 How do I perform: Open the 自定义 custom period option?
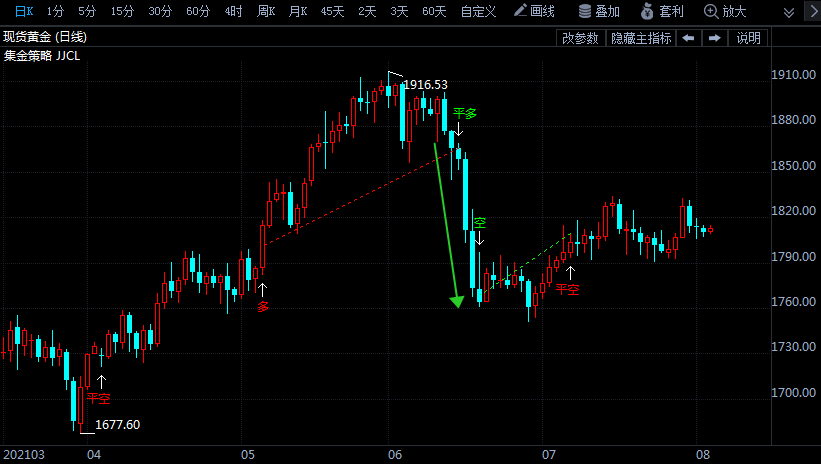click(x=478, y=12)
